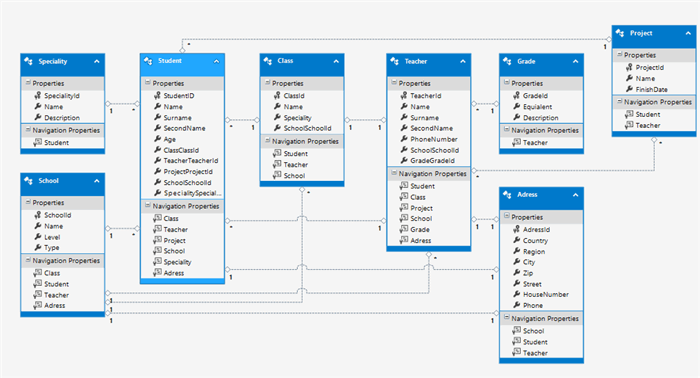Collapse the Properties section of Student
The image size is (700, 378).
(x=148, y=83)
